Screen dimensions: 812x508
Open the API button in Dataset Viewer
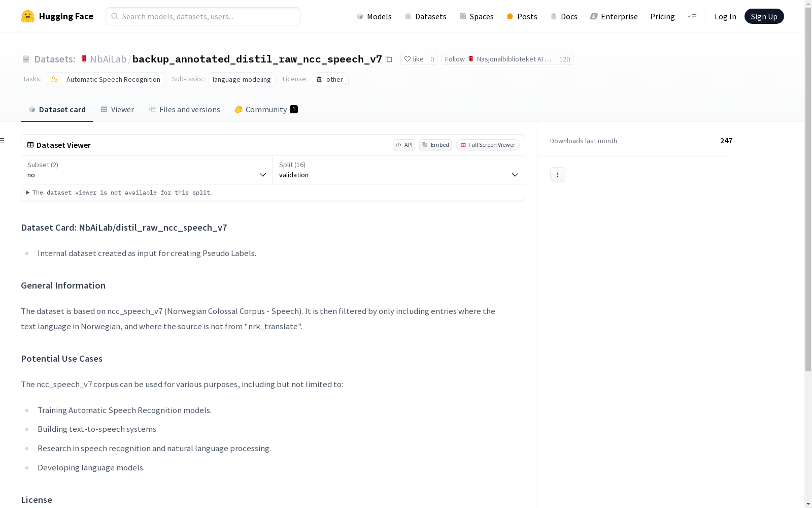tap(404, 145)
